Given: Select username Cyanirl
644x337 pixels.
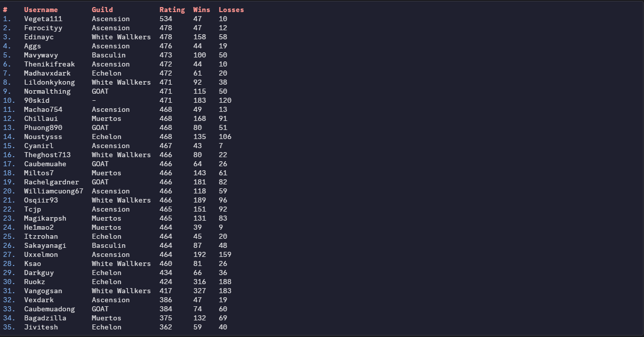Looking at the screenshot, I should click(x=39, y=146).
